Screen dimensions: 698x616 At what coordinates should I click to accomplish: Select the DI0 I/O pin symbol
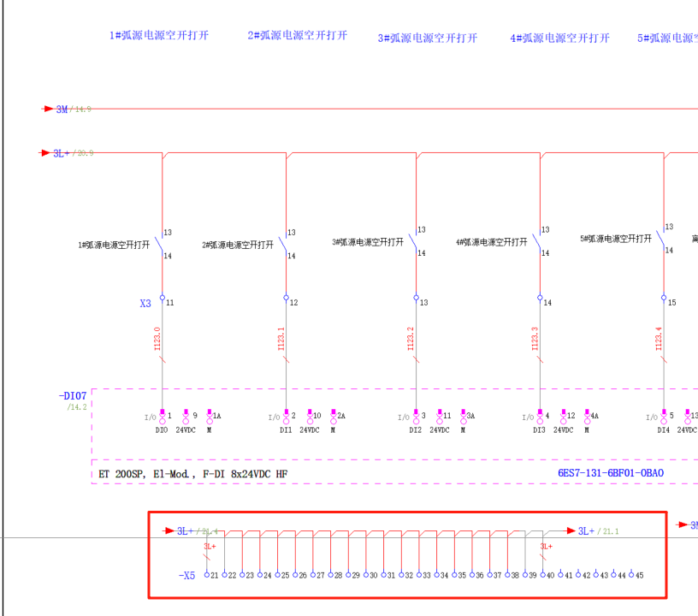coord(162,418)
